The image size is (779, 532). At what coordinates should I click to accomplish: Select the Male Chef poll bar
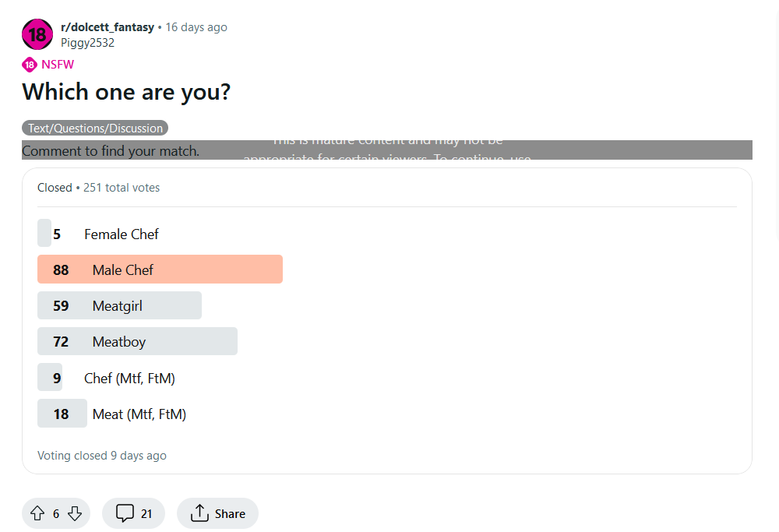[x=160, y=270]
